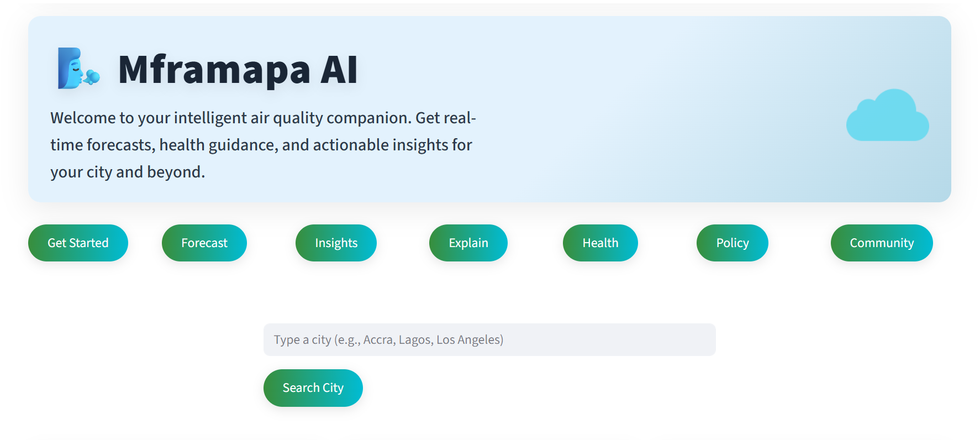Image resolution: width=980 pixels, height=440 pixels.
Task: Click the 'AI' word in the title
Action: click(339, 70)
